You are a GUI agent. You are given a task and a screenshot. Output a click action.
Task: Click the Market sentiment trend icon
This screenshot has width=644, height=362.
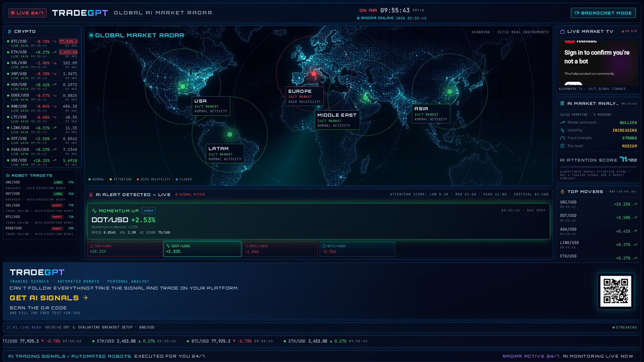tap(562, 122)
